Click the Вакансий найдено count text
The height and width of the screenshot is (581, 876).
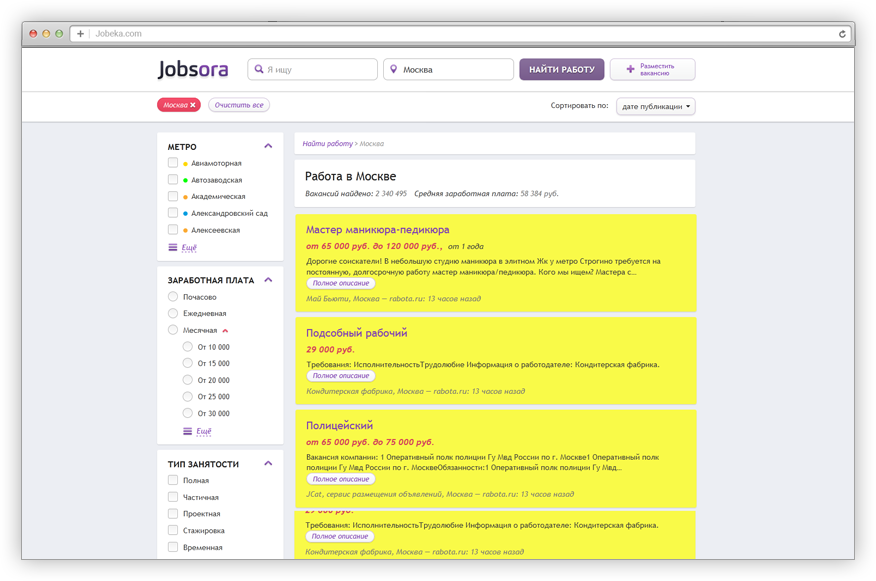coord(356,194)
